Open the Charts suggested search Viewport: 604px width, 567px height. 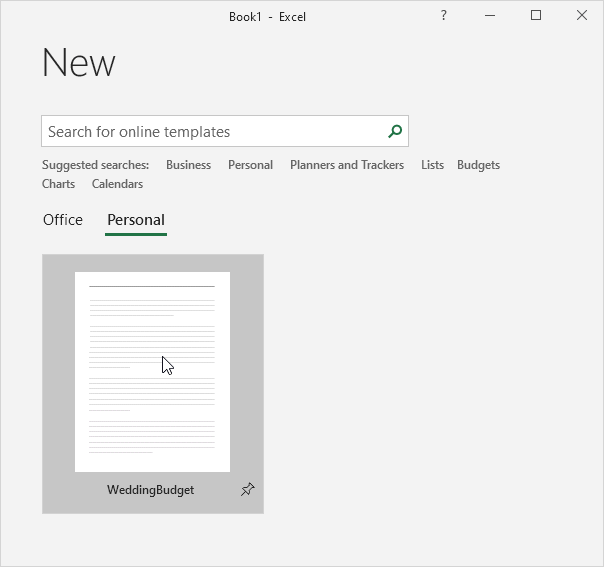58,184
